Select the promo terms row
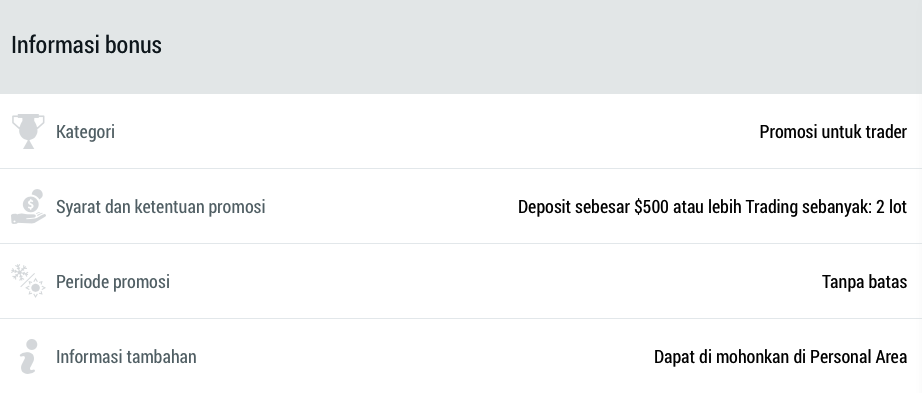922x393 pixels. pos(461,207)
